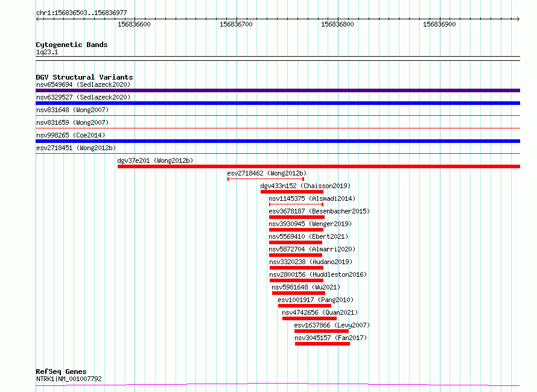
Task: Select the nsv1145375 (Alsmadi2014) thin feature
Action: pos(296,204)
